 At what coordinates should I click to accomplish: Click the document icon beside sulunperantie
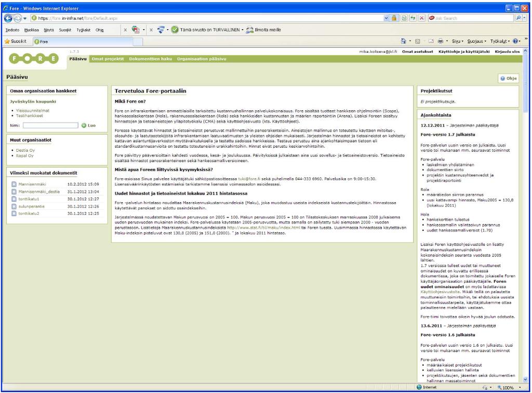tap(14, 206)
